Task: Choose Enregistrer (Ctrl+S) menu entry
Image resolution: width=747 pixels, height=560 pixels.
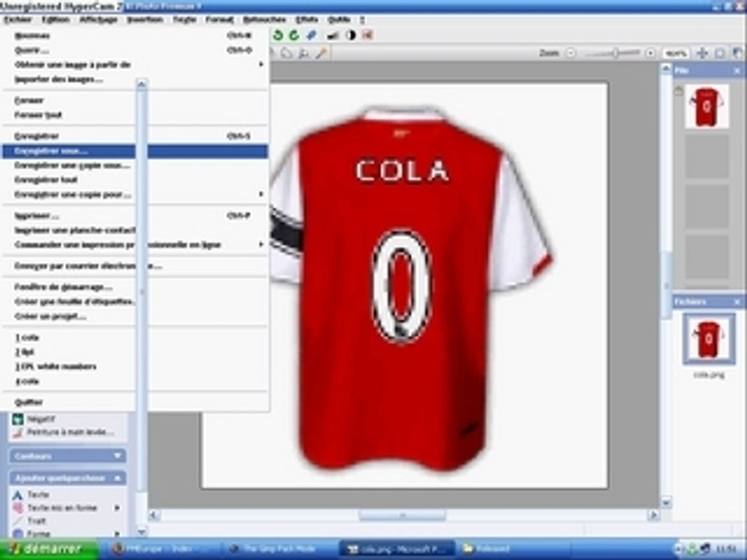Action: [135, 136]
